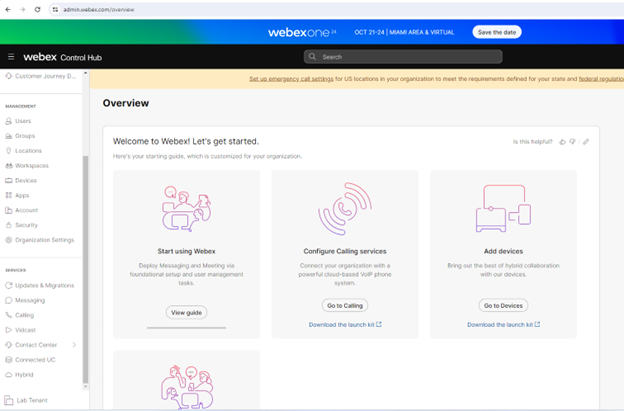Click the Messaging bubble icon
This screenshot has width=624, height=411.
[x=8, y=300]
